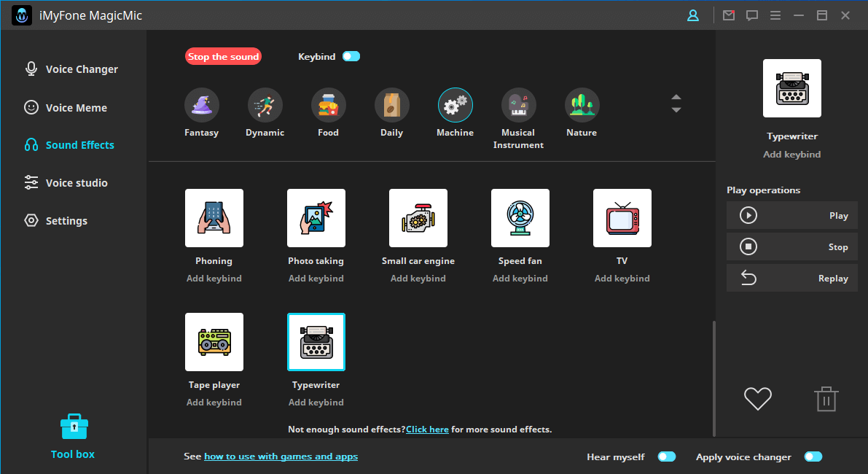This screenshot has width=868, height=474.
Task: Click the sound effects list scrollbar
Action: pos(713,378)
